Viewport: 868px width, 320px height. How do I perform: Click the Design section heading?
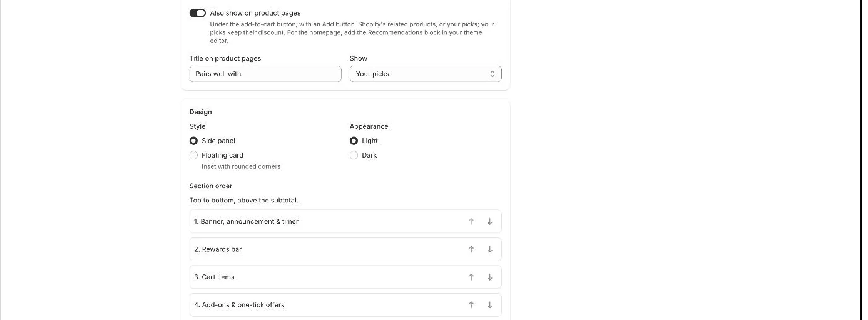click(x=200, y=112)
